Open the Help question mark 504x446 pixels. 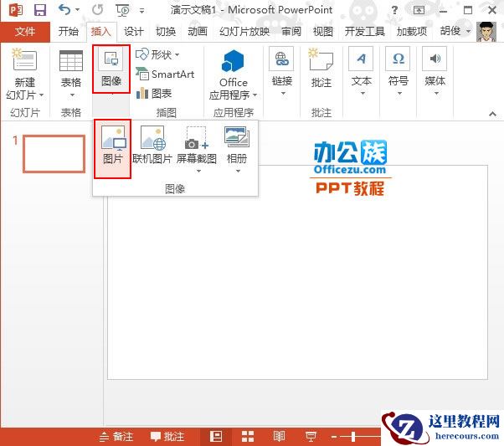(x=394, y=10)
